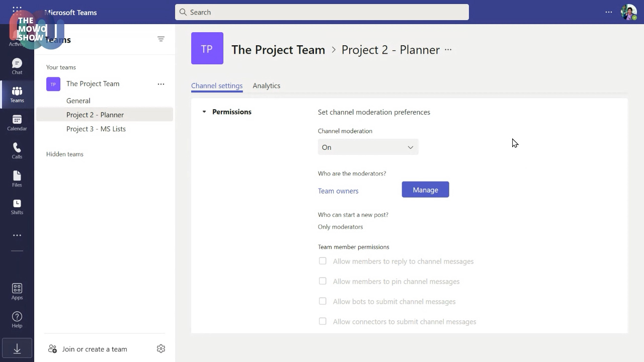Select The Project Team in list
The image size is (644, 362).
tap(93, 84)
